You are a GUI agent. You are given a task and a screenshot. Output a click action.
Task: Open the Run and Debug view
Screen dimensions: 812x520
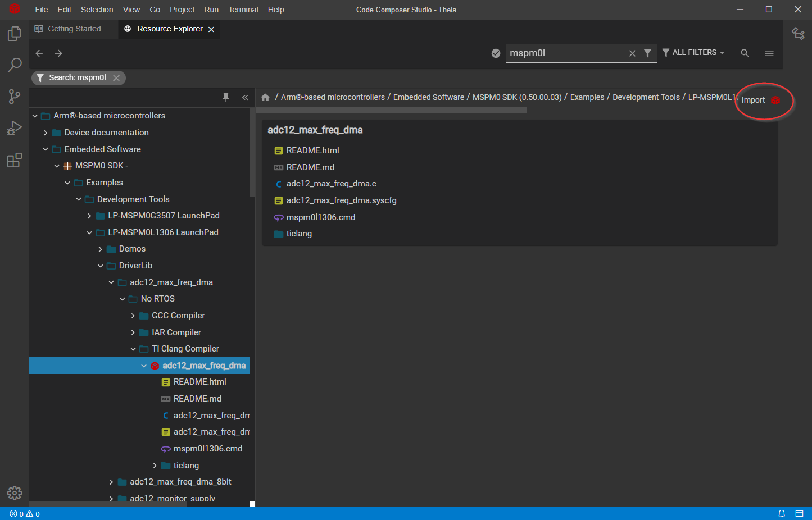click(x=15, y=129)
